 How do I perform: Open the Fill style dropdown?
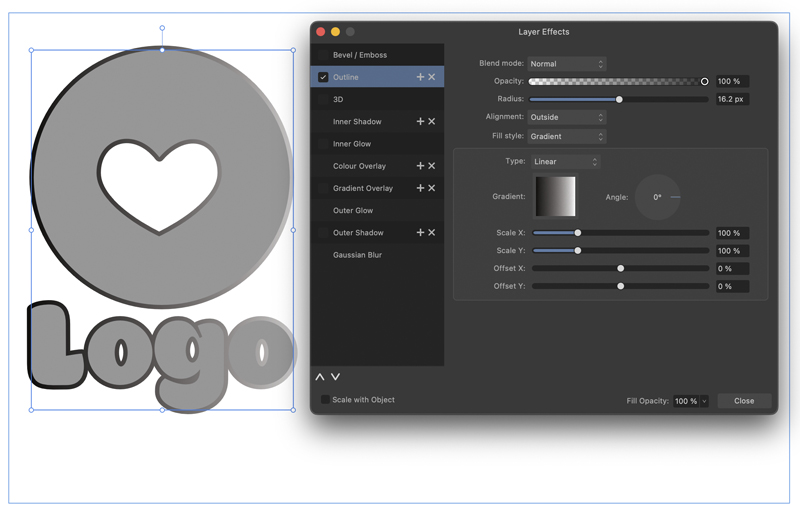(567, 136)
